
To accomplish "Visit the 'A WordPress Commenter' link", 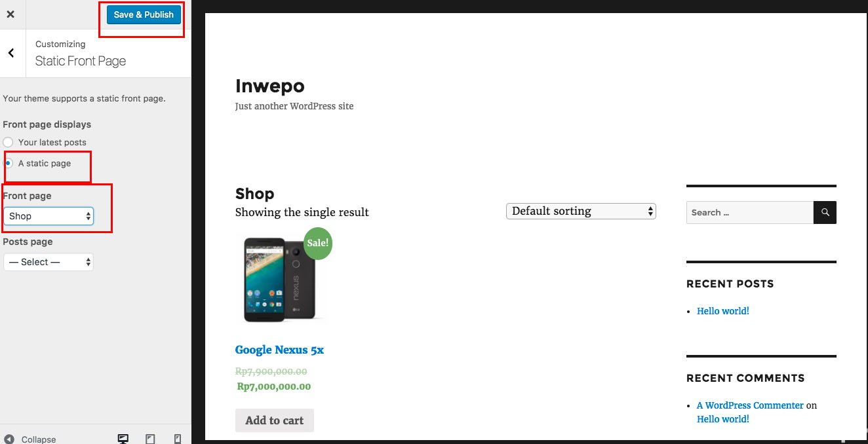I will [750, 405].
